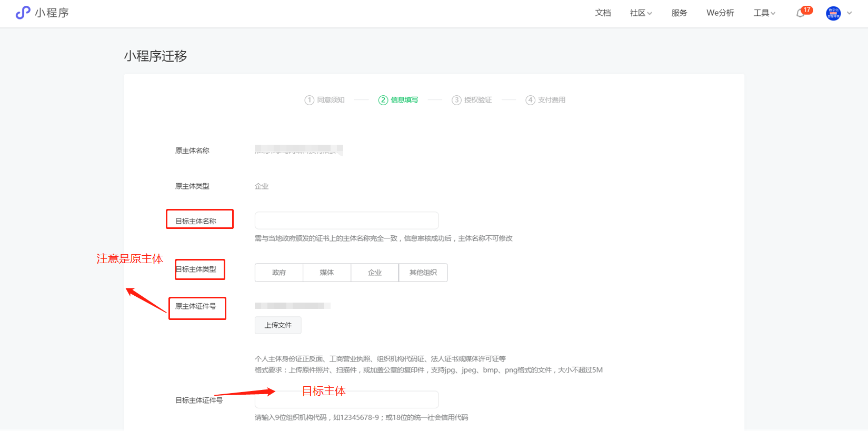Image resolution: width=868 pixels, height=431 pixels.
Task: Click the 上传文件 button
Action: (278, 325)
